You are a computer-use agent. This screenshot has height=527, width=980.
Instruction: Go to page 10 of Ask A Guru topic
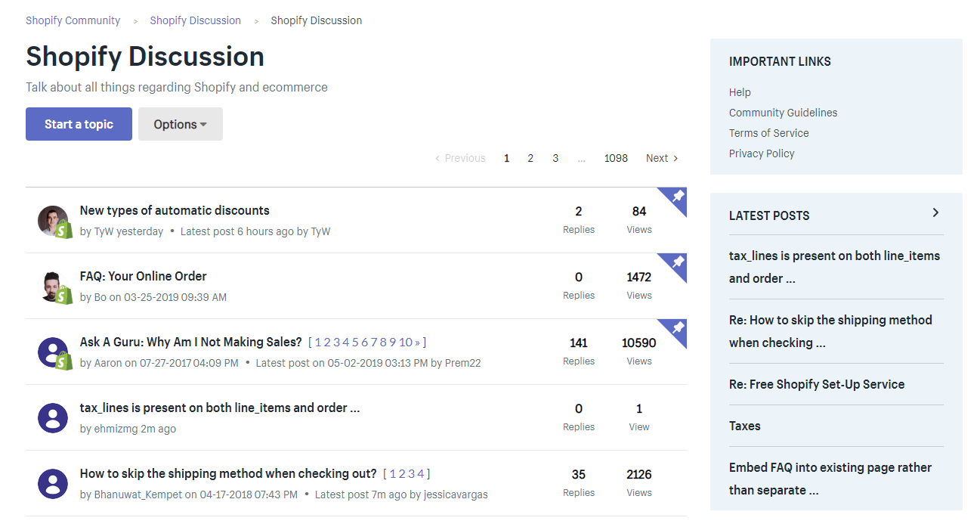[406, 343]
